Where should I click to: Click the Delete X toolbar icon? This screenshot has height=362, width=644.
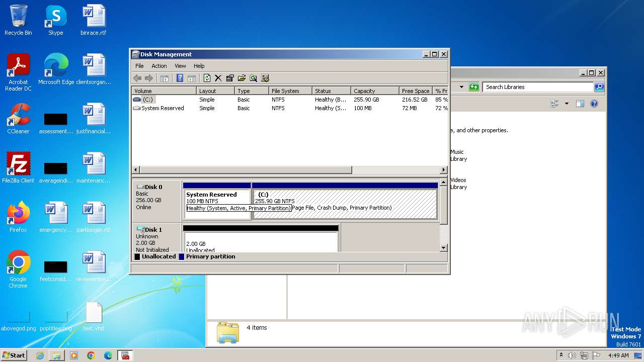pos(218,78)
